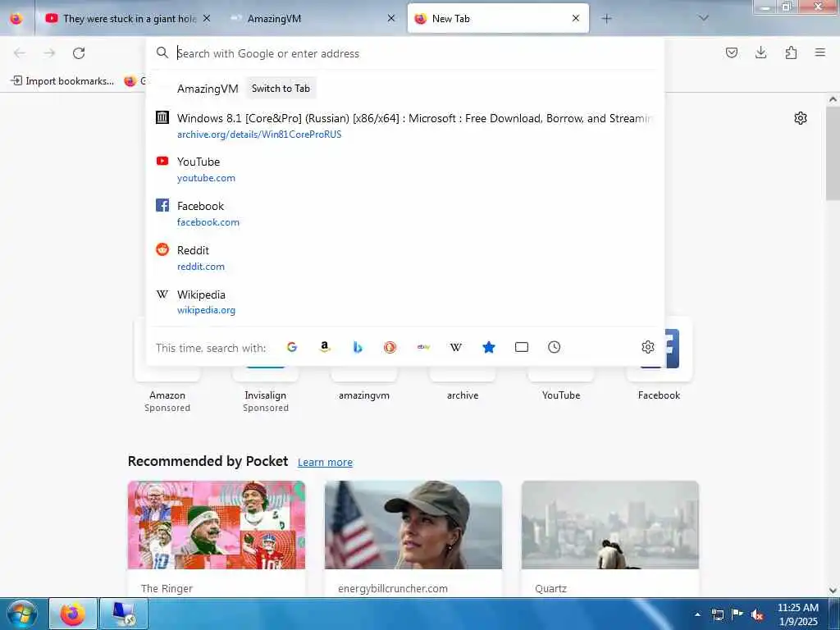840x630 pixels.
Task: Select the Facebook facebook.com suggestion
Action: (405, 214)
